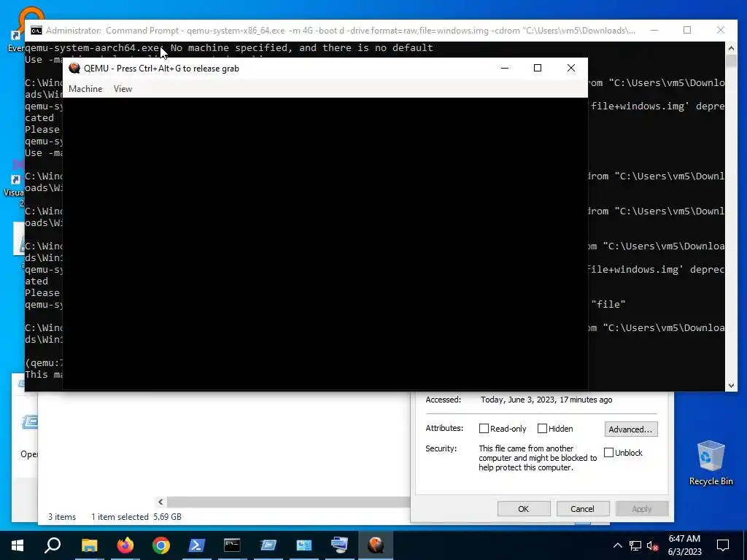Click the QEMU window title icon
747x560 pixels.
74,68
